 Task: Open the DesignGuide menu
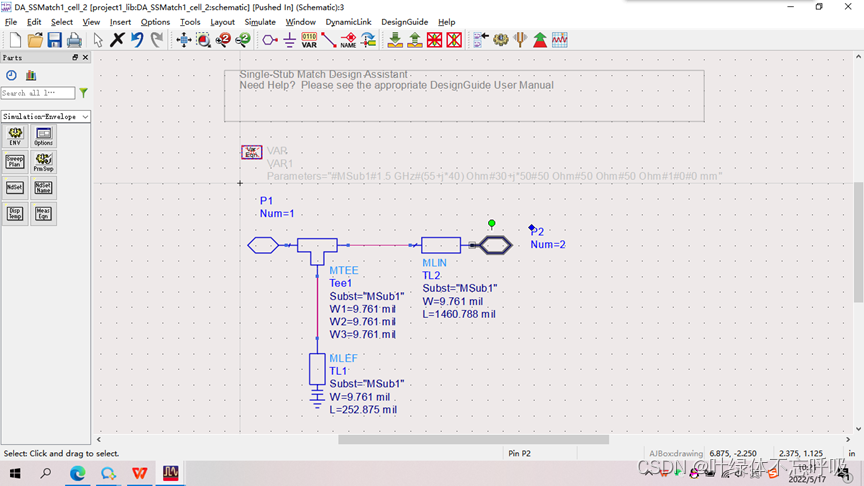click(404, 22)
